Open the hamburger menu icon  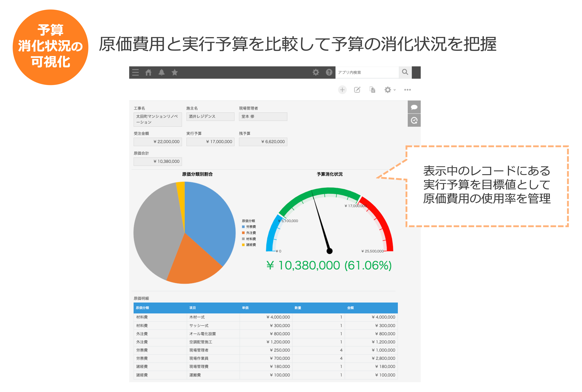click(x=135, y=73)
